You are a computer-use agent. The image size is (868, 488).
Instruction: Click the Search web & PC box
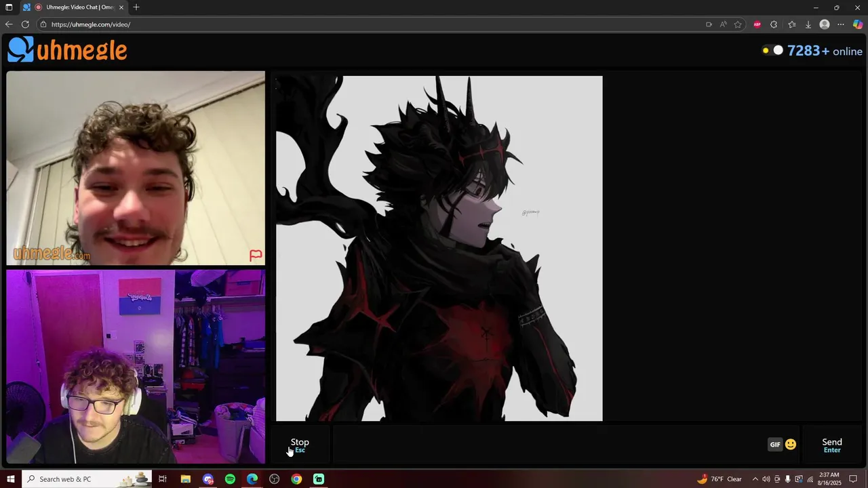pyautogui.click(x=88, y=479)
